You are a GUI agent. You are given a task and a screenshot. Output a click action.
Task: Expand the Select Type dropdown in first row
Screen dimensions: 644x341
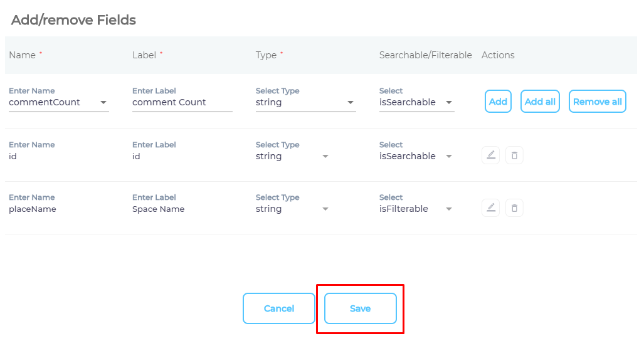(351, 103)
